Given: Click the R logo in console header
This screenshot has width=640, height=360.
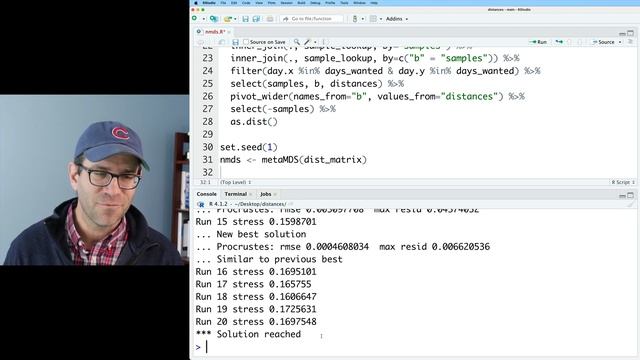Looking at the screenshot, I should point(200,204).
